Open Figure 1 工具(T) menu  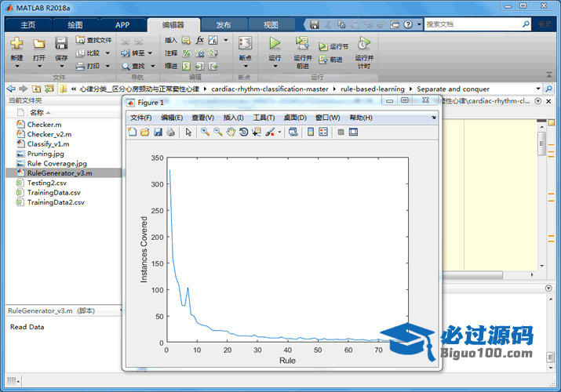click(x=264, y=118)
